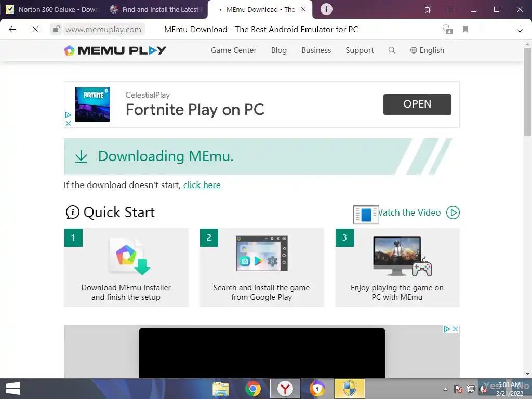Open the Game Center menu
This screenshot has width=532, height=399.
pyautogui.click(x=233, y=50)
